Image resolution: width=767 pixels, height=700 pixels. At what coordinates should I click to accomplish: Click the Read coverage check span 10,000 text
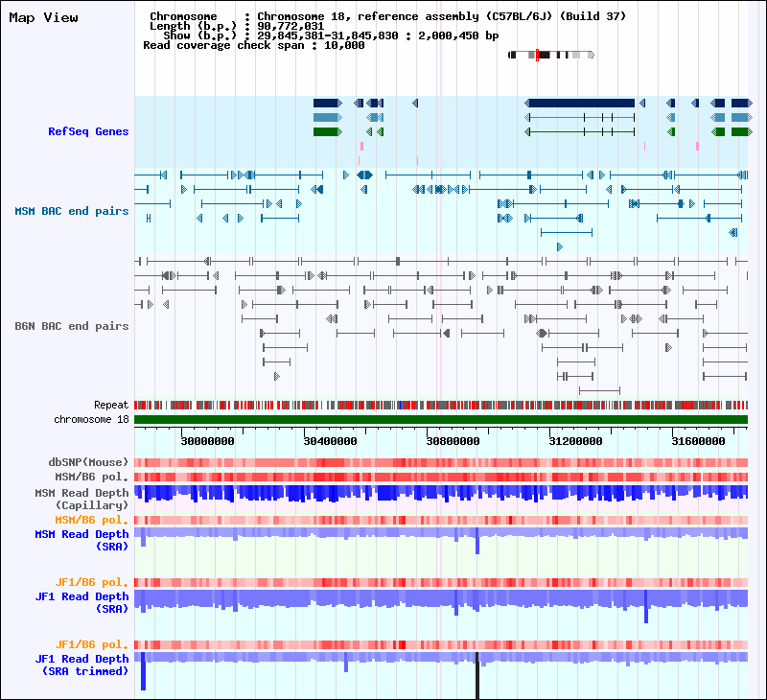[254, 45]
